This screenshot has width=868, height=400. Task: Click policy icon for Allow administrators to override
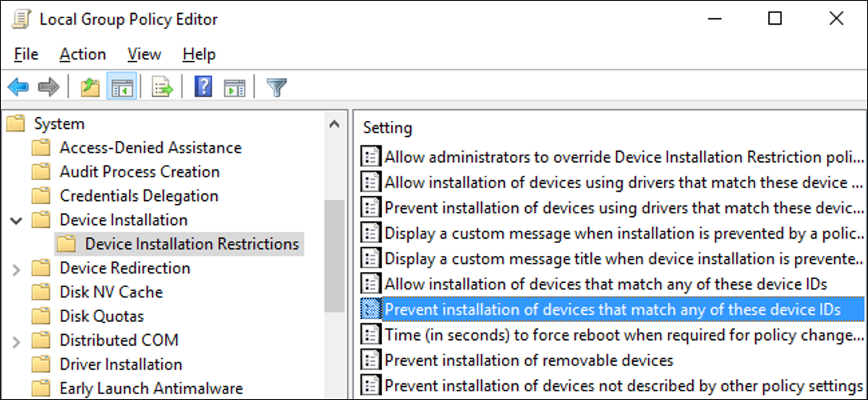point(371,156)
